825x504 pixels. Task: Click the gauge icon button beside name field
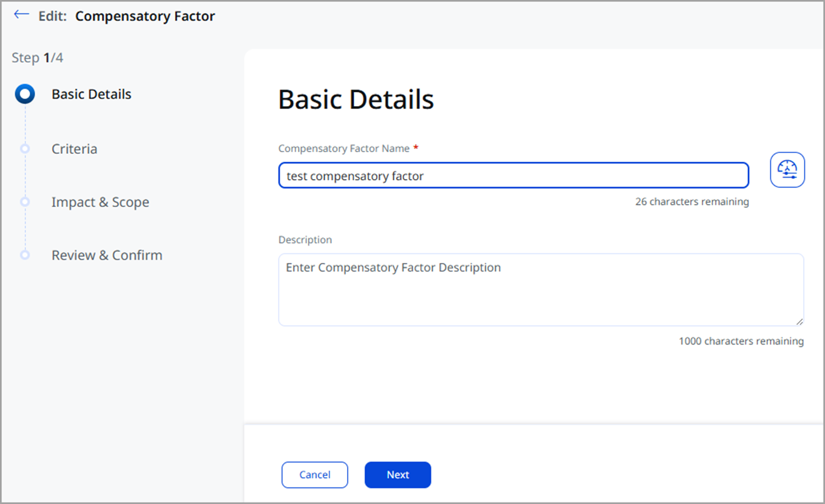(787, 170)
